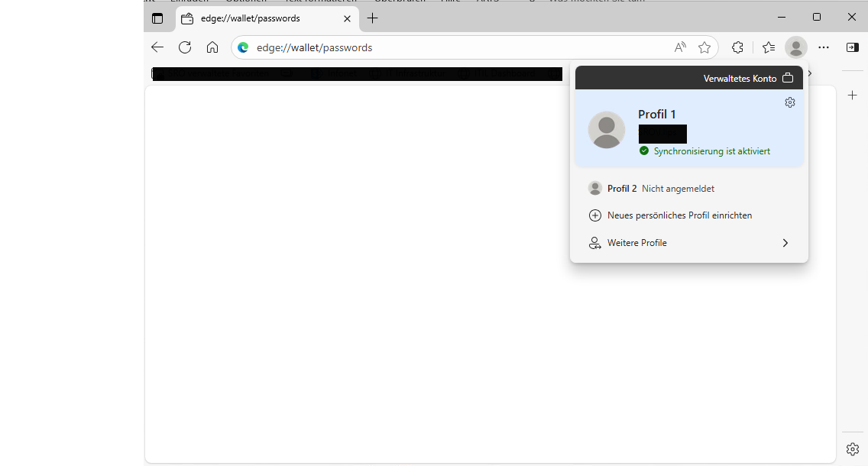Open Settings and more three-dot menu
Image resolution: width=868 pixels, height=466 pixels.
[x=824, y=47]
